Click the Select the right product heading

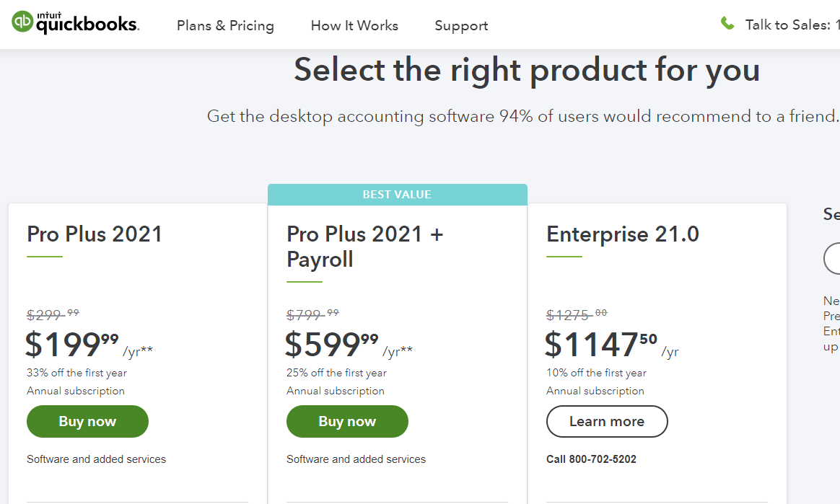coord(527,70)
